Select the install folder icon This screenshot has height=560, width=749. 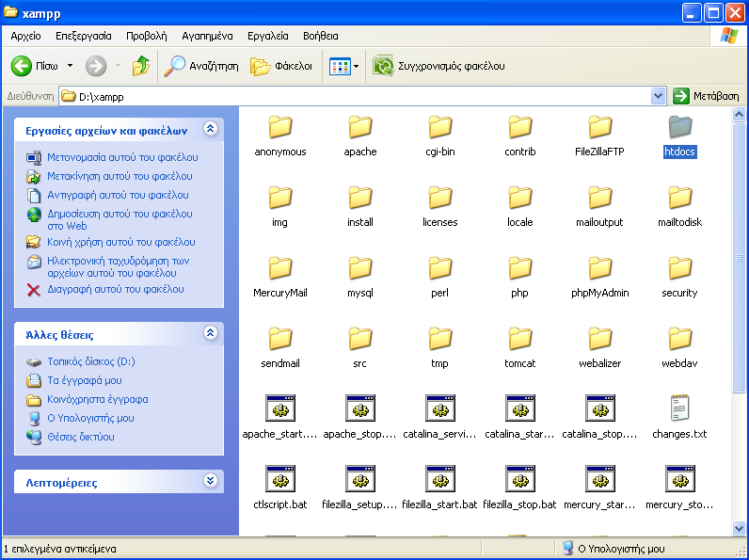(x=360, y=198)
